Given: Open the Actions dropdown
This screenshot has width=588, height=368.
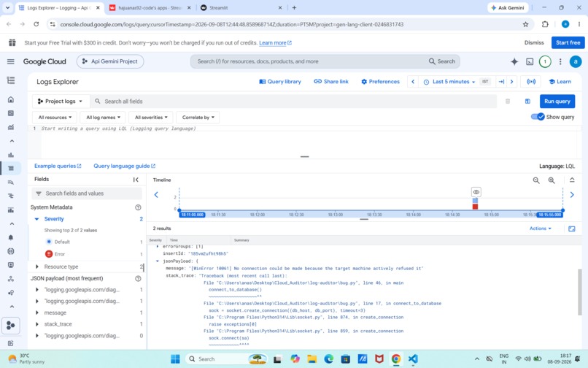Looking at the screenshot, I should click(541, 229).
